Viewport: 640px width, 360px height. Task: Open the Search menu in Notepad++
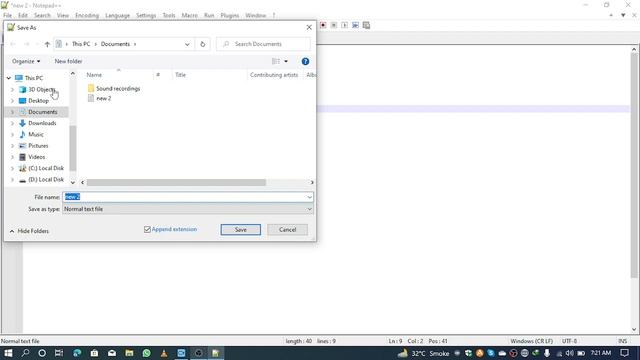42,16
